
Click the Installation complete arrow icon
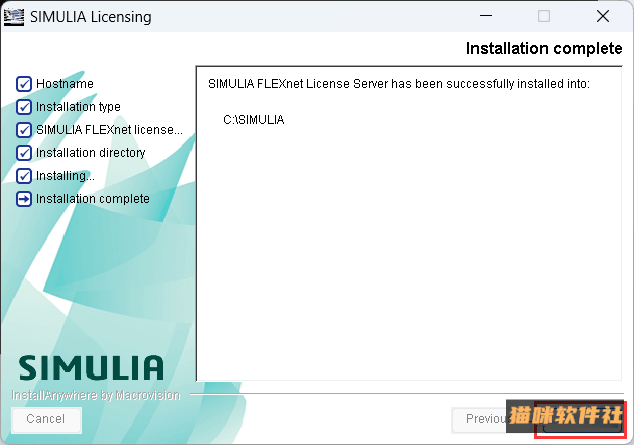(x=24, y=199)
